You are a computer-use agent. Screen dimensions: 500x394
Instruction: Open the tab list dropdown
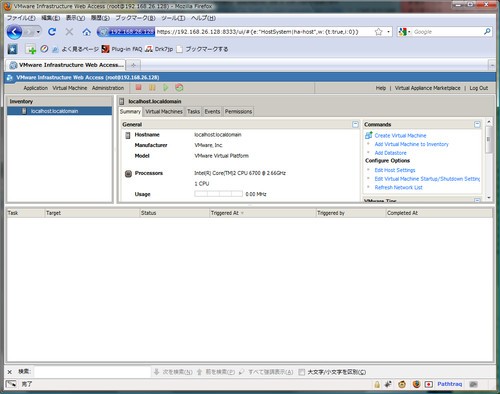492,65
